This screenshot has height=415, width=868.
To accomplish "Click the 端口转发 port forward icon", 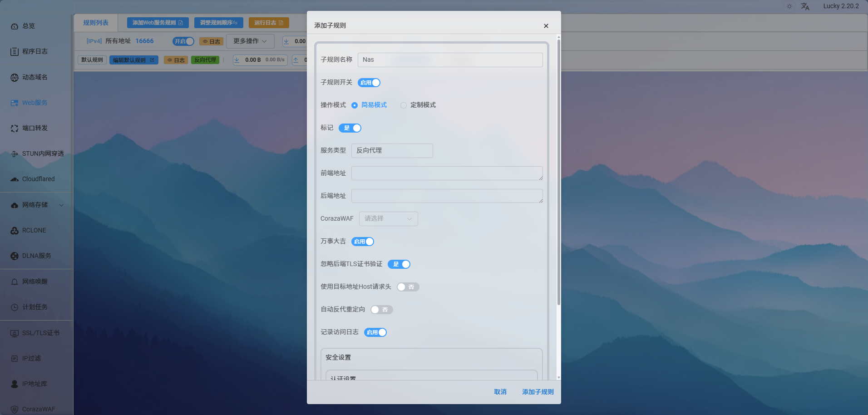I will [x=15, y=128].
